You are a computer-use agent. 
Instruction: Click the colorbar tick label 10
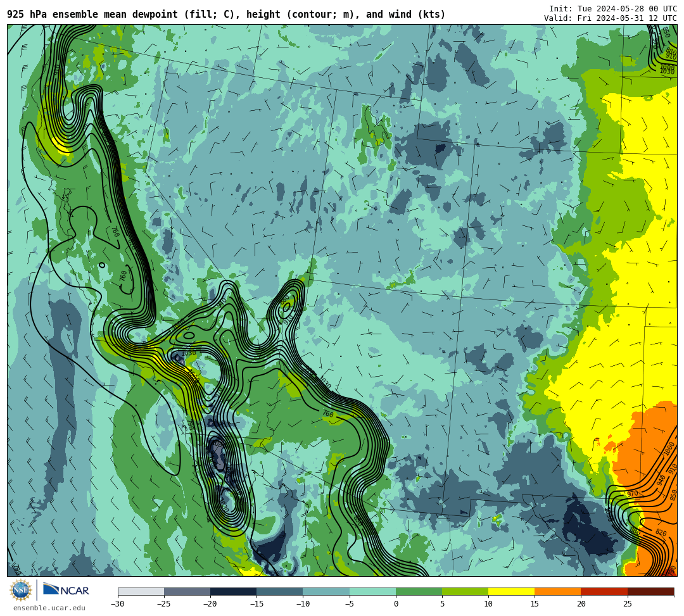point(488,604)
